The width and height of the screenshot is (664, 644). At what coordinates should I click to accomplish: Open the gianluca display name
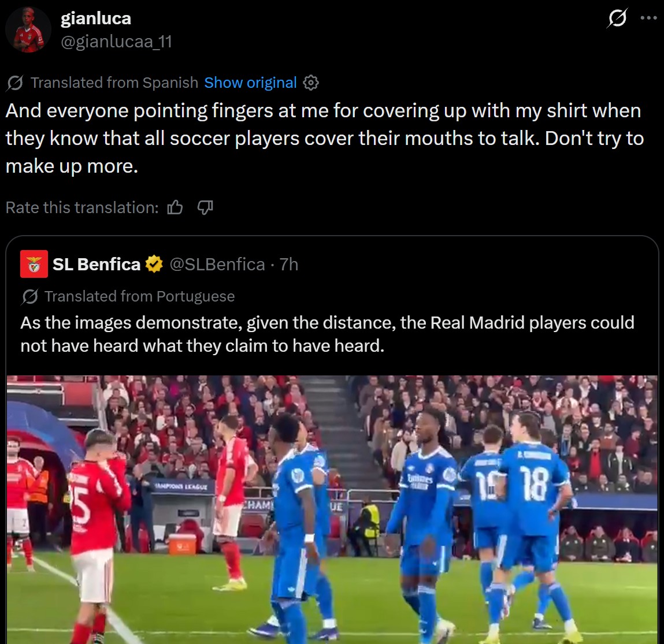(x=96, y=18)
